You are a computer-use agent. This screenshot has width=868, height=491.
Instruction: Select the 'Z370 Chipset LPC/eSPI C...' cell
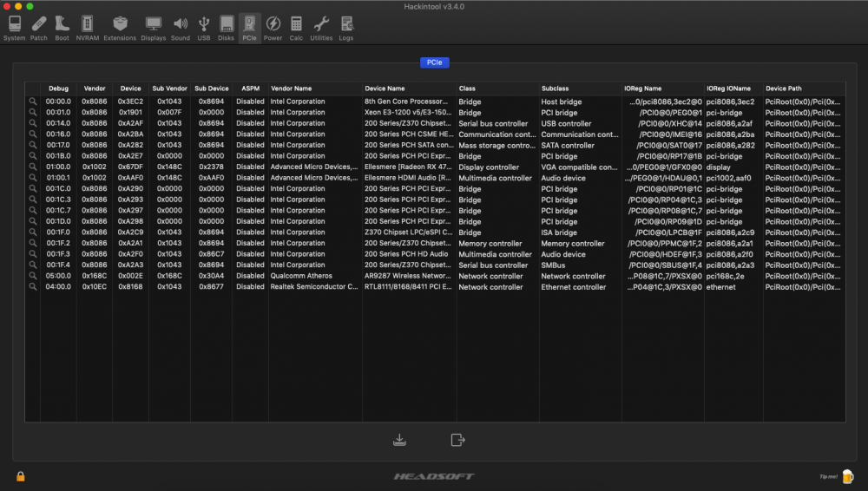tap(409, 232)
